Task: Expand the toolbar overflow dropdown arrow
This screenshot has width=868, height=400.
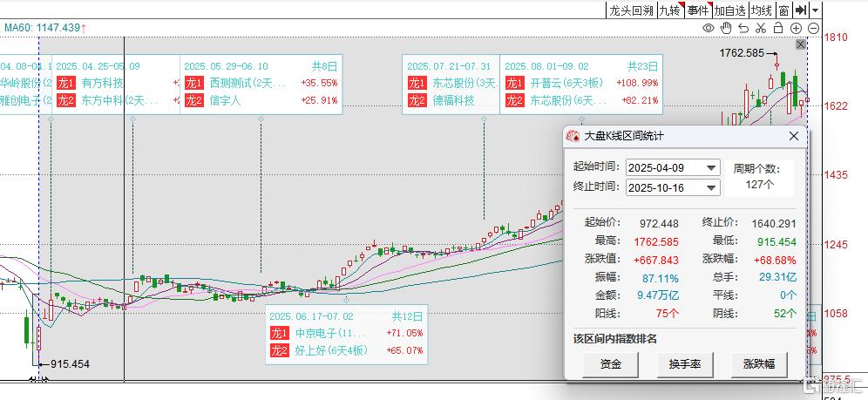Action: 816,10
